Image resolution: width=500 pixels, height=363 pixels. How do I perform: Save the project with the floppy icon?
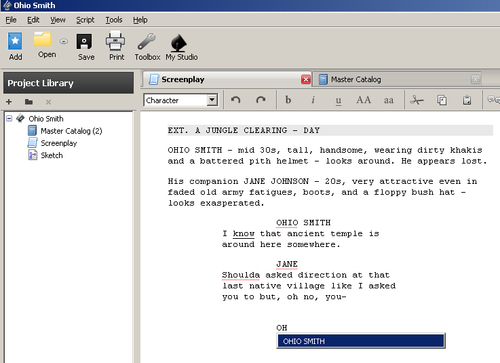pos(84,42)
